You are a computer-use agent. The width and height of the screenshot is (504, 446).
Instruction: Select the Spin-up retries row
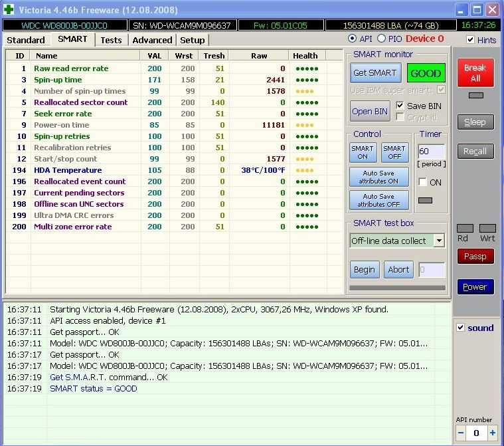click(x=175, y=136)
